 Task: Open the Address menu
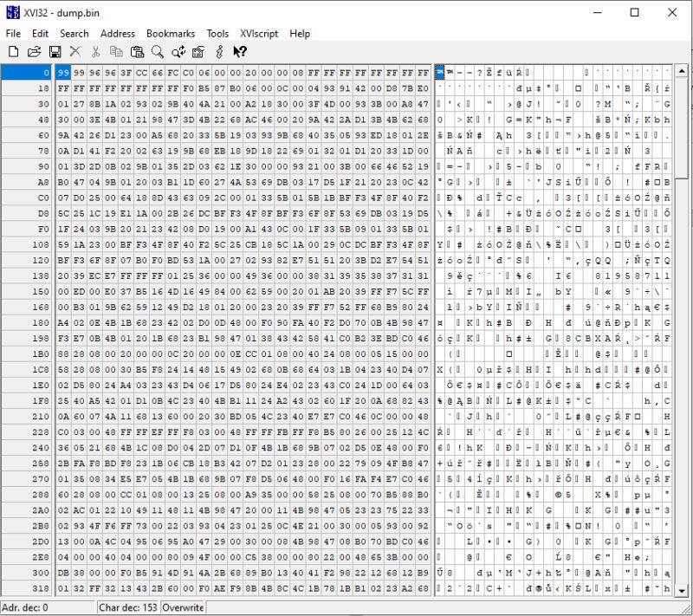tap(118, 34)
